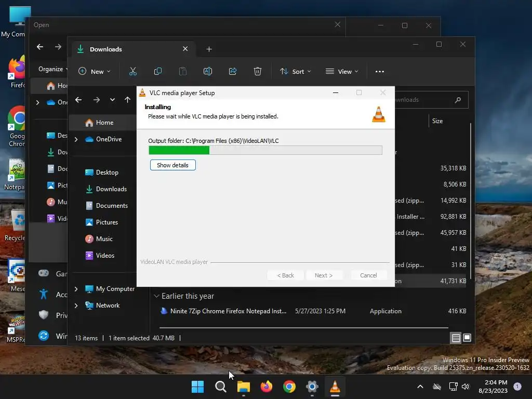Select the Downloads tab
The image size is (532, 399).
click(x=132, y=49)
